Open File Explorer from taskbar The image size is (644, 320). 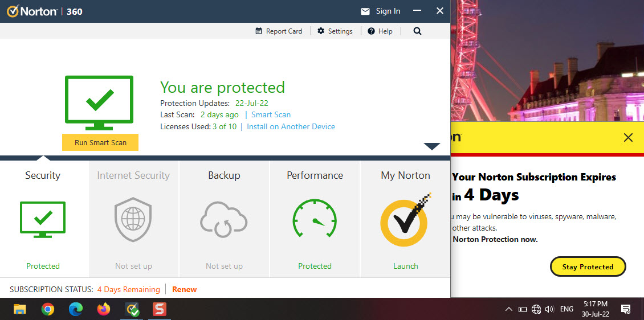click(20, 309)
